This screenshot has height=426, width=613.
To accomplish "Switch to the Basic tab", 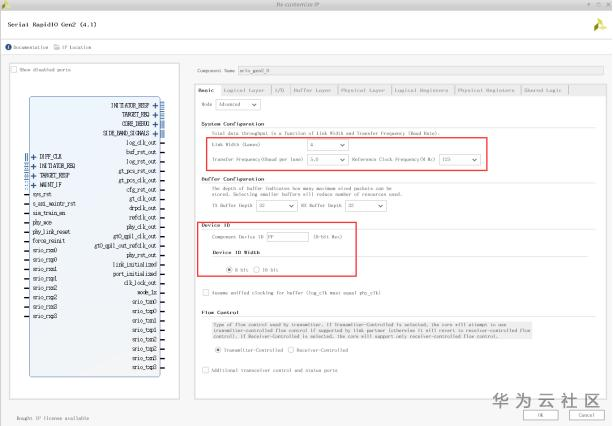I will [x=206, y=90].
